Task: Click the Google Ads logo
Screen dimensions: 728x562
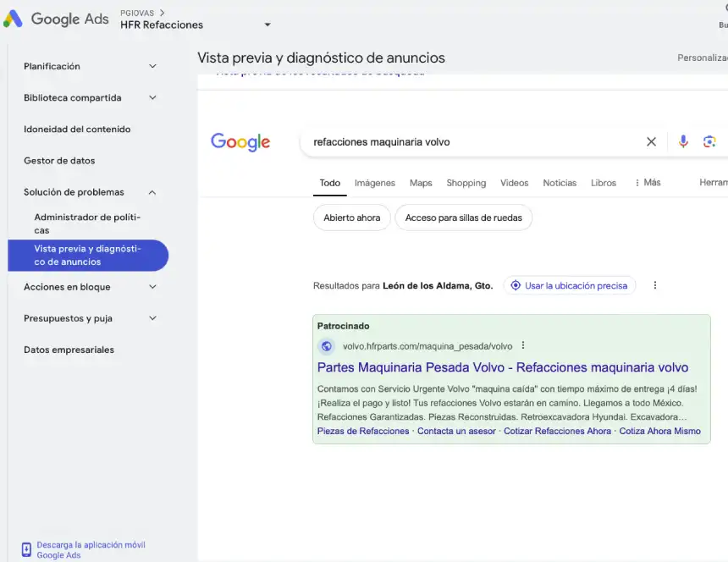Action: click(56, 19)
